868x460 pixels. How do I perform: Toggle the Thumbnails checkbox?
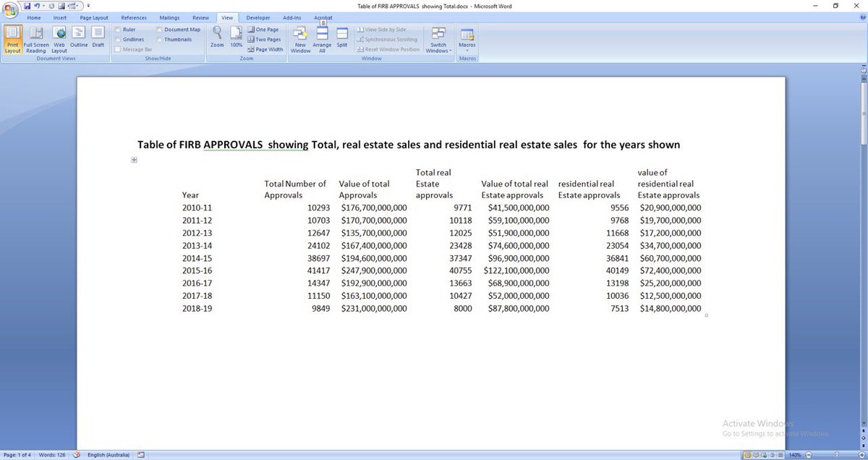pyautogui.click(x=158, y=40)
